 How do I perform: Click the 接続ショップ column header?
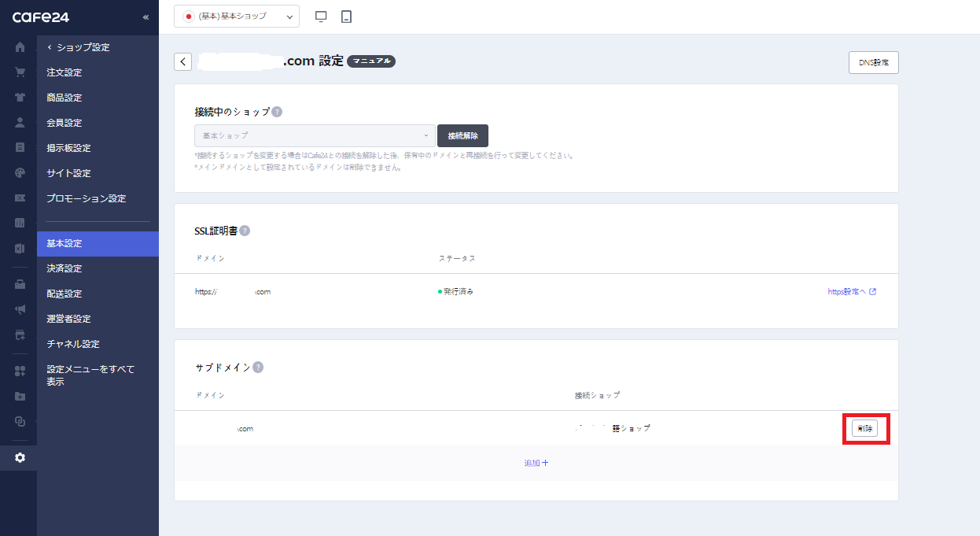point(597,395)
